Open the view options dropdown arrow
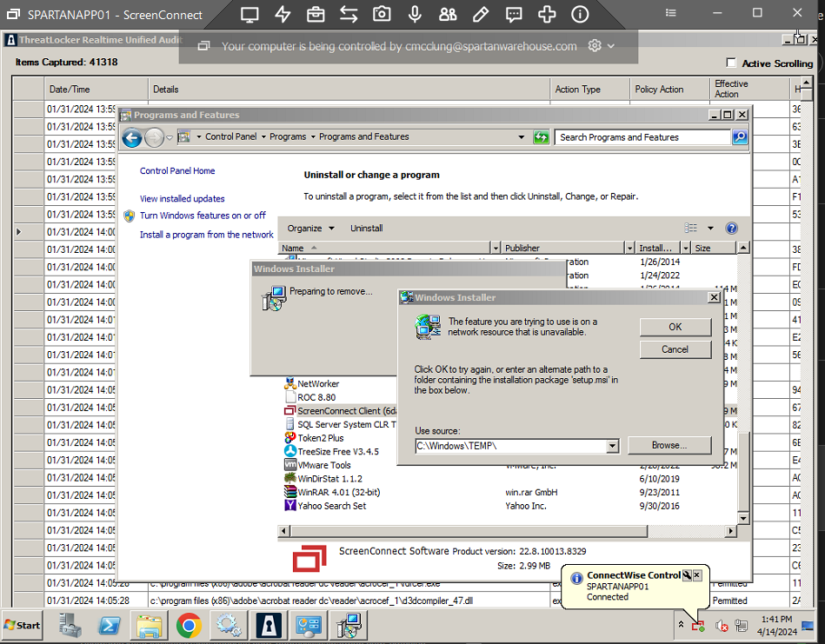 pyautogui.click(x=710, y=228)
